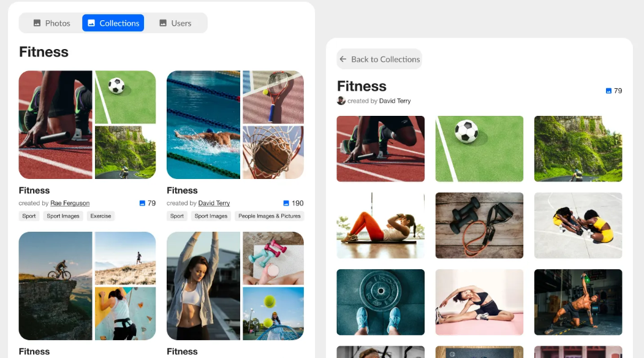Open the swimmer photo collection
Image resolution: width=644 pixels, height=358 pixels.
point(203,124)
